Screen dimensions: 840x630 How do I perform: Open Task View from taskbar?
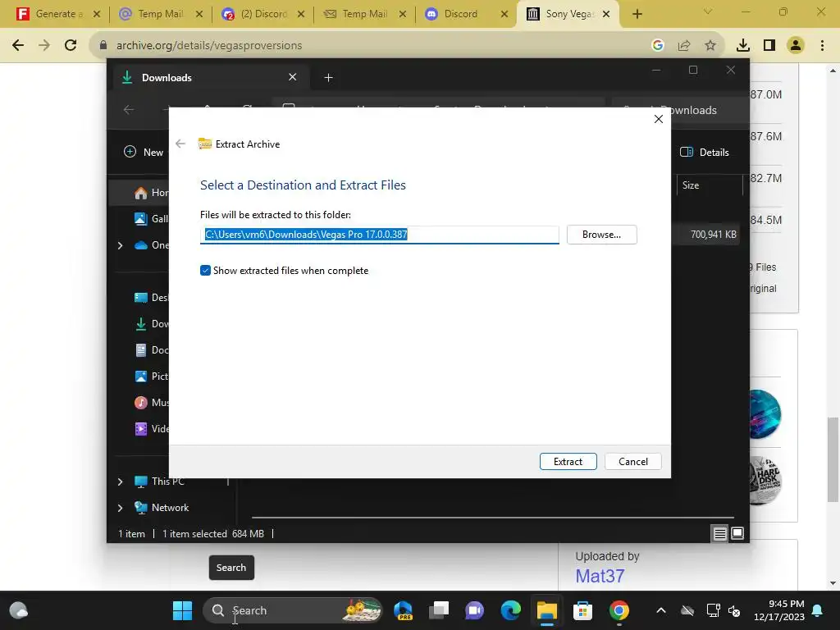(439, 610)
